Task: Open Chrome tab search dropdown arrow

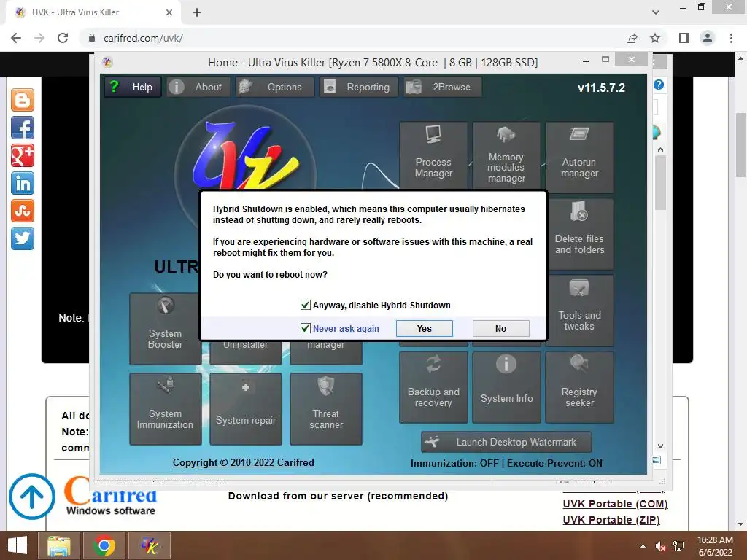Action: click(656, 12)
